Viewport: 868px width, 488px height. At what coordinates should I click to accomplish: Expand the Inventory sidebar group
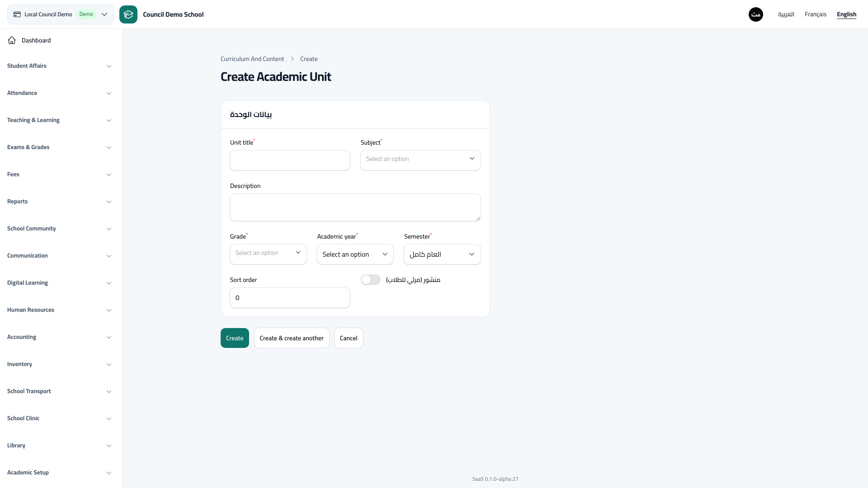(x=59, y=364)
